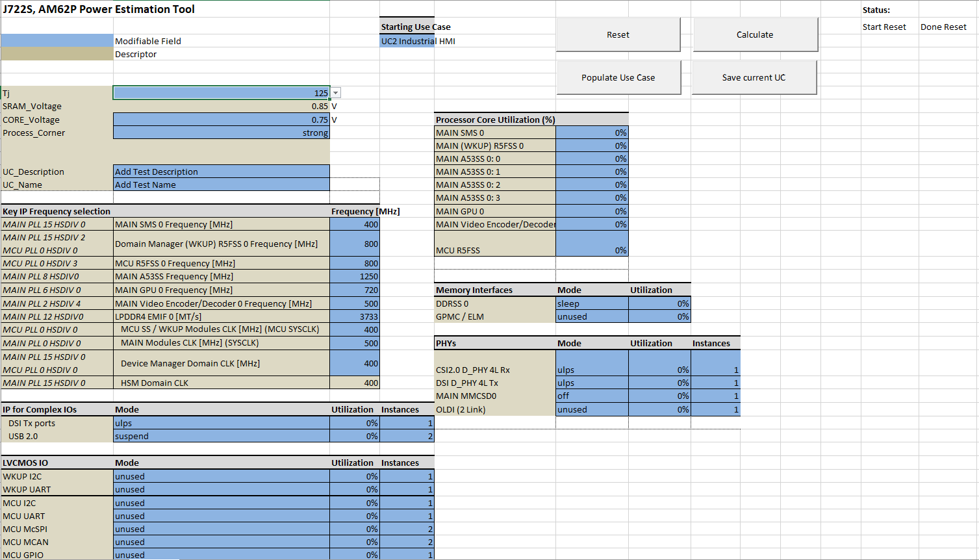Select MAIN Video Encoder/Decoder utilization cell
Screen dimensions: 979x560
pos(592,224)
